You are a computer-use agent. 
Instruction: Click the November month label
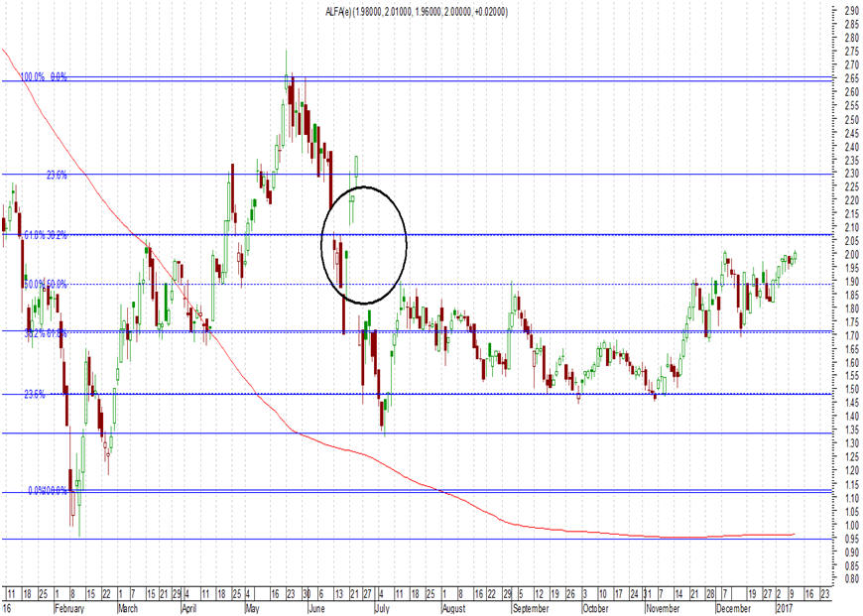click(x=663, y=608)
